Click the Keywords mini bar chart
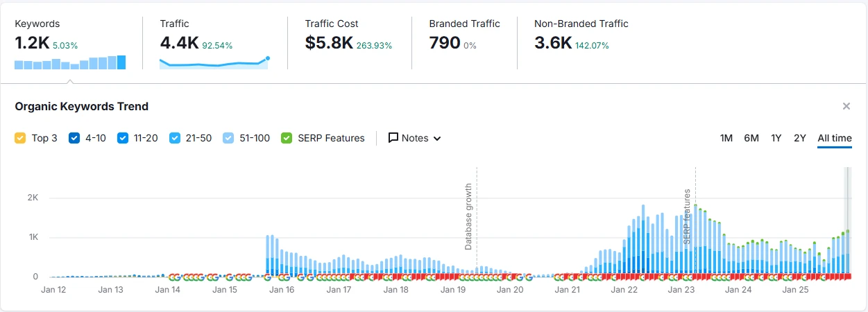Screen dimensions: 868x312 70,63
